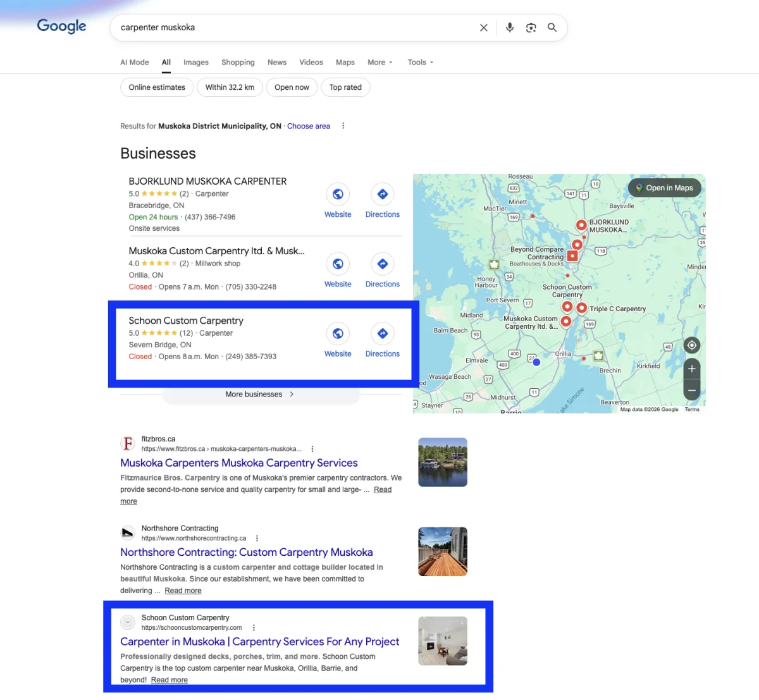Click the BJORKLUND MUSKOKA map pin
The height and width of the screenshot is (700, 759).
581,225
